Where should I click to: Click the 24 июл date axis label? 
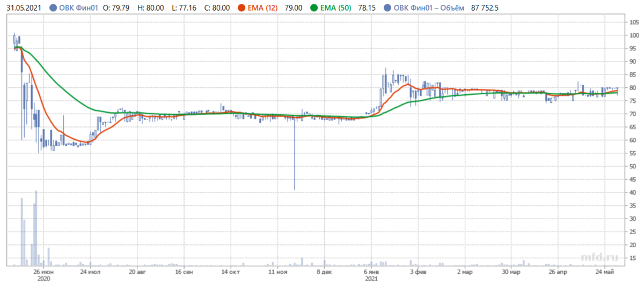[90, 272]
